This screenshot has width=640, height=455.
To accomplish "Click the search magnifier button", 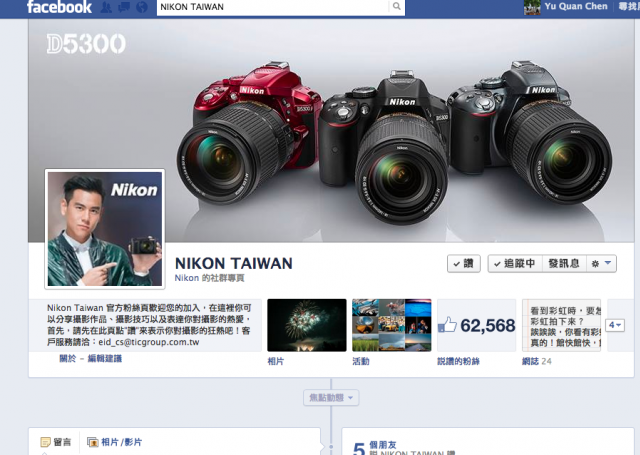I will click(x=396, y=7).
